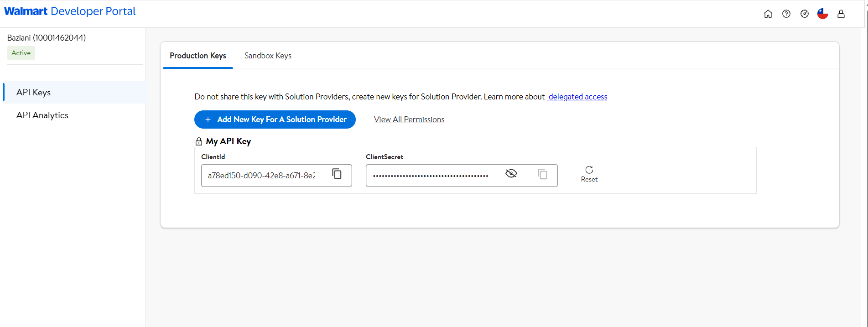Click Add New Key For A Solution Provider
Image resolution: width=868 pixels, height=327 pixels.
pos(275,119)
